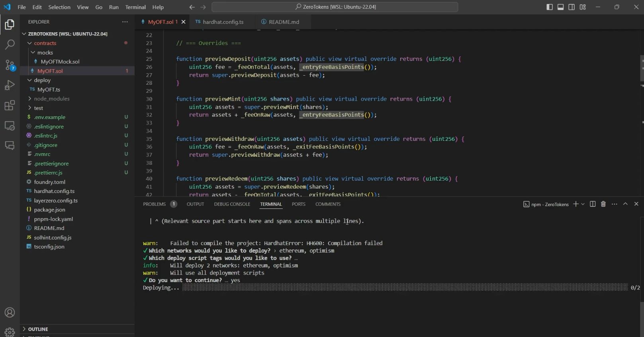Image resolution: width=644 pixels, height=337 pixels.
Task: Go forward with the right arrow
Action: pyautogui.click(x=203, y=7)
